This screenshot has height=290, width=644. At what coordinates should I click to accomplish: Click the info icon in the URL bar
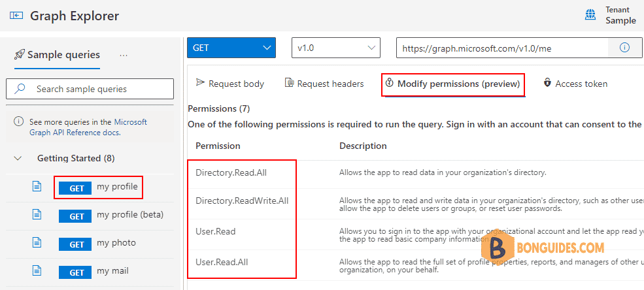point(624,48)
